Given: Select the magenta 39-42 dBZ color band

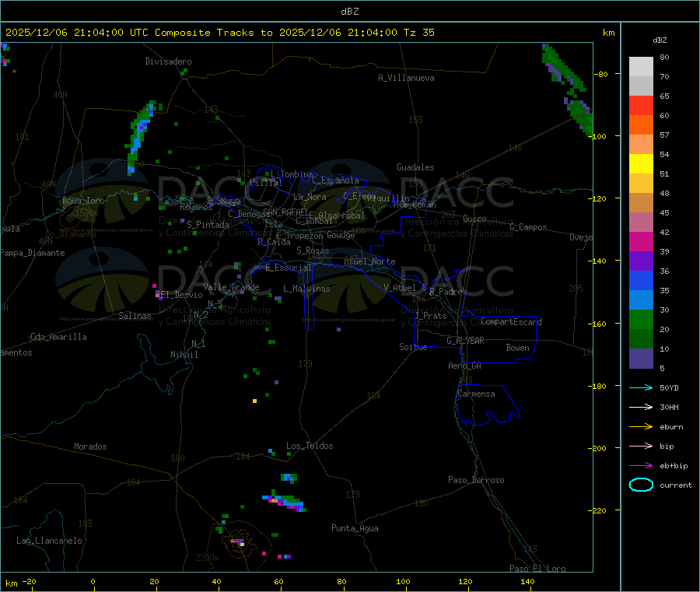Looking at the screenshot, I should [x=641, y=241].
